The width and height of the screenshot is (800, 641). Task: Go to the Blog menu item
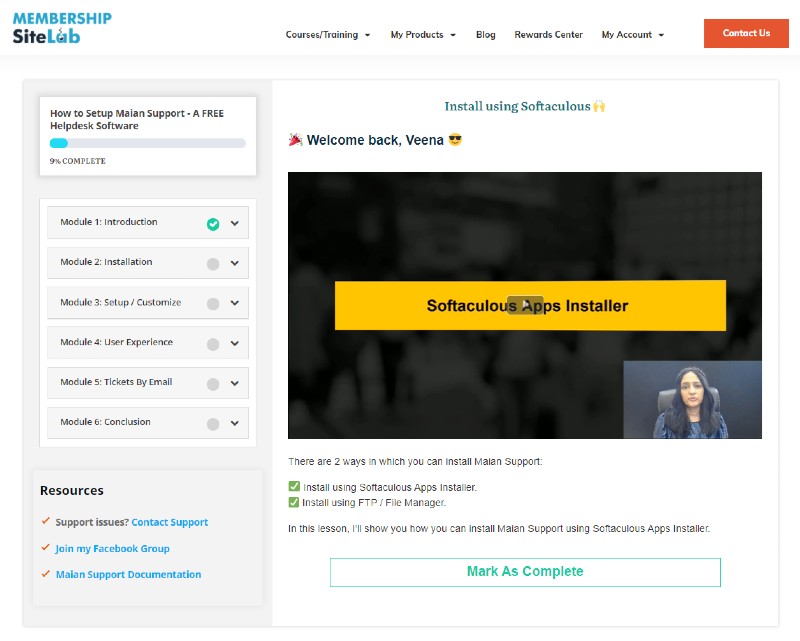pyautogui.click(x=485, y=35)
